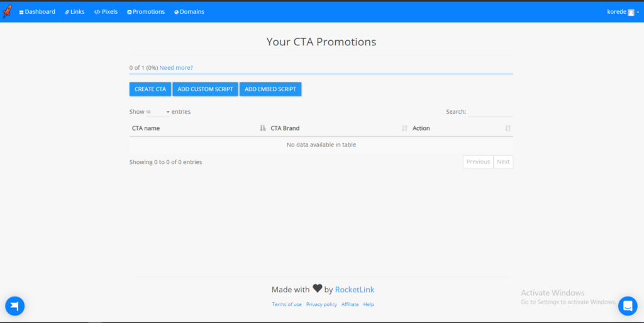
Task: Sort by Action column sort icon
Action: tap(508, 128)
